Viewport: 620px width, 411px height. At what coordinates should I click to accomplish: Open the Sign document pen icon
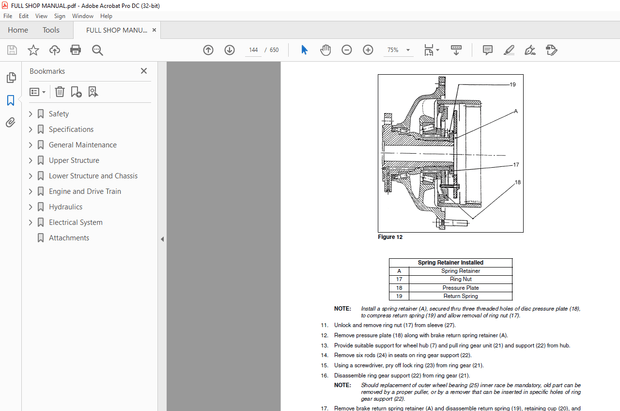530,50
